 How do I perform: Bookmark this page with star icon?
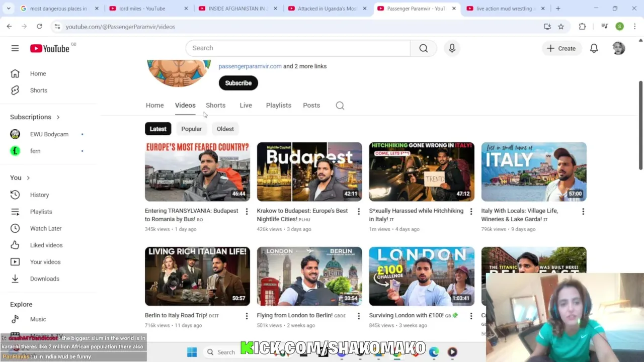(x=561, y=27)
